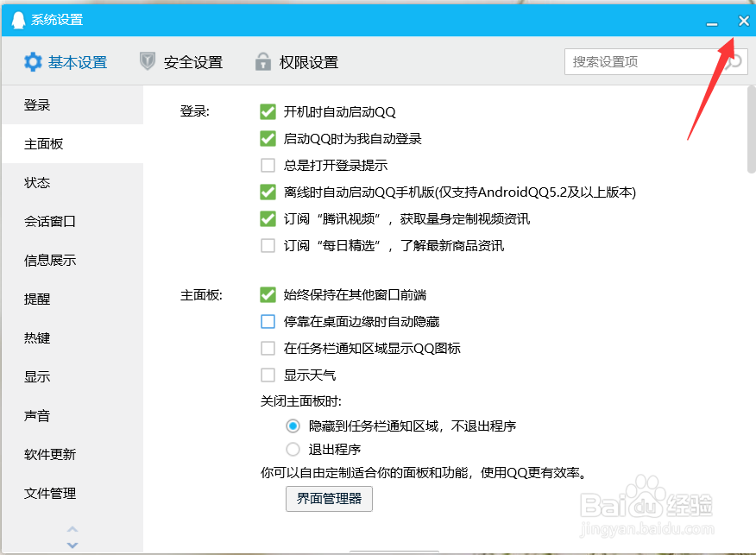Enable 订阅每日精选 subscription checkbox
Image resolution: width=756 pixels, height=555 pixels.
(268, 245)
